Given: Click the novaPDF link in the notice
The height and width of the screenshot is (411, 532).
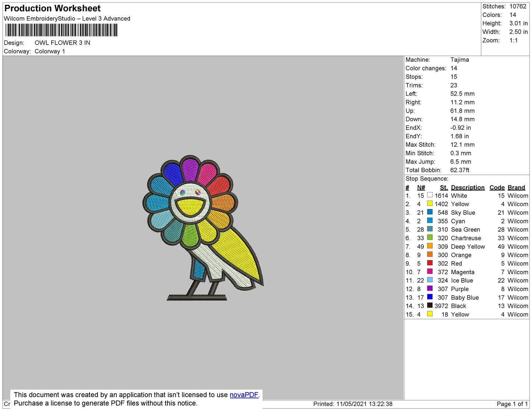Looking at the screenshot, I should point(244,395).
